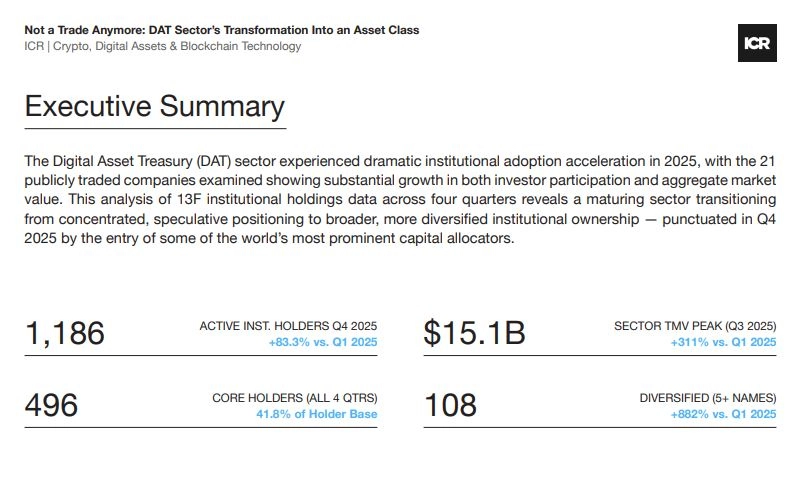
Task: Select the 'CORE HOLDERS (ALL 4 QTRS)' label
Action: [x=295, y=398]
